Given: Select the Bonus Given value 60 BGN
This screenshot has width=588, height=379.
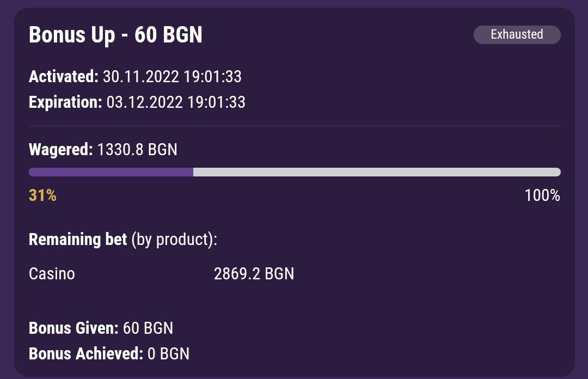Looking at the screenshot, I should (x=148, y=328).
